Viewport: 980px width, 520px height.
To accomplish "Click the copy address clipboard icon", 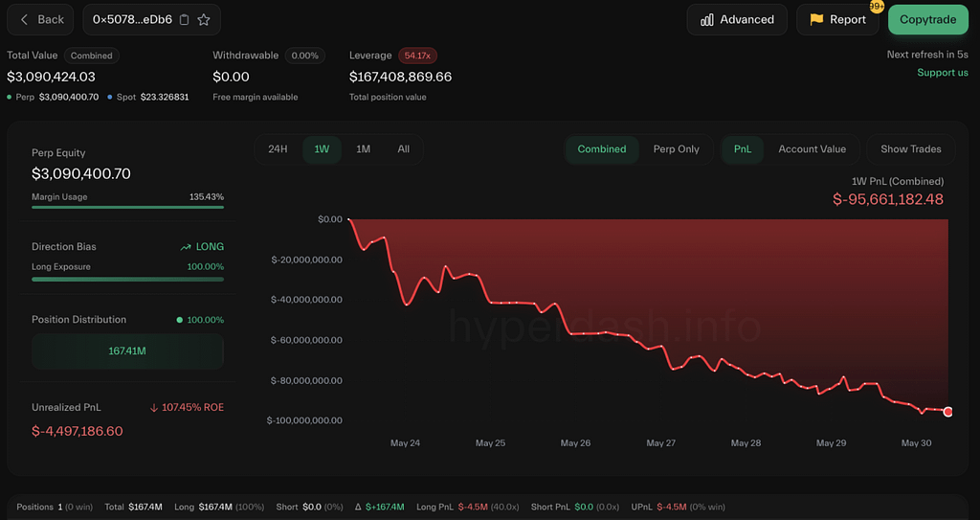I will click(x=185, y=19).
